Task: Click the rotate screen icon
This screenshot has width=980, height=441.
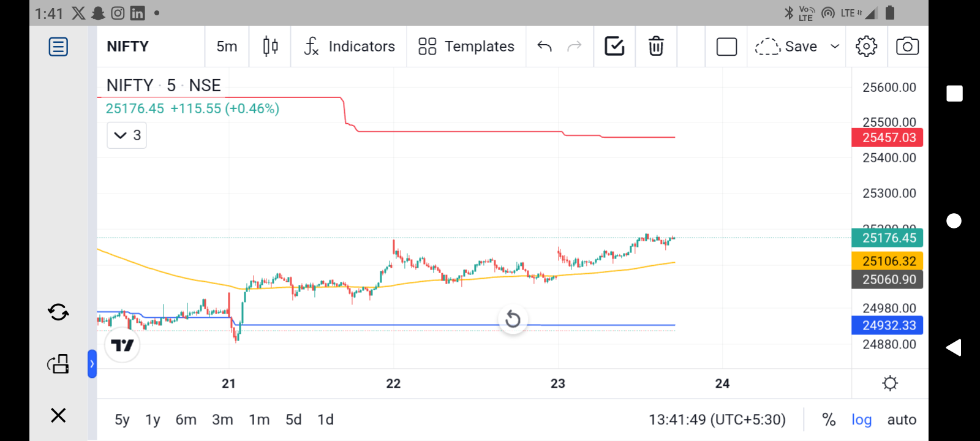Action: 58,364
